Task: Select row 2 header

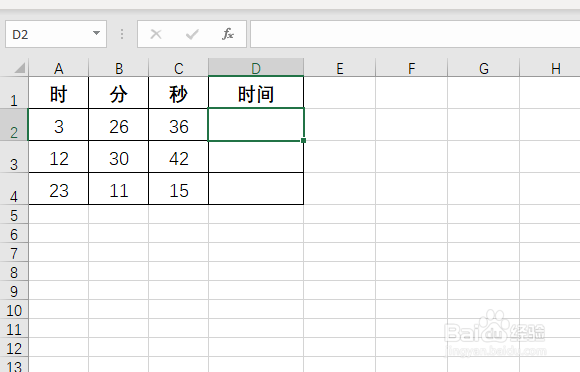Action: pyautogui.click(x=14, y=125)
